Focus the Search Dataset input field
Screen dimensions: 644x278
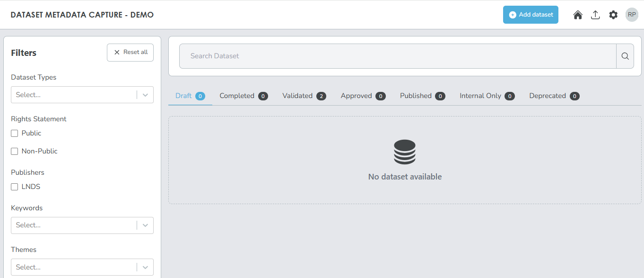pos(397,56)
